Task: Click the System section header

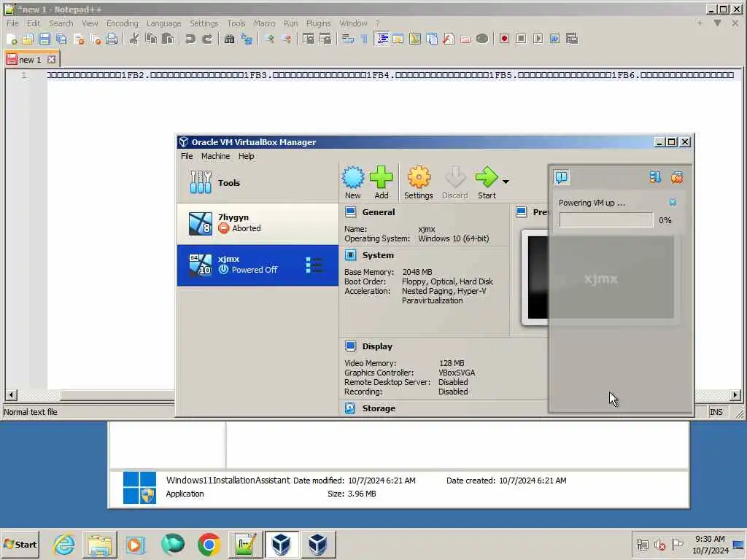Action: [x=378, y=255]
